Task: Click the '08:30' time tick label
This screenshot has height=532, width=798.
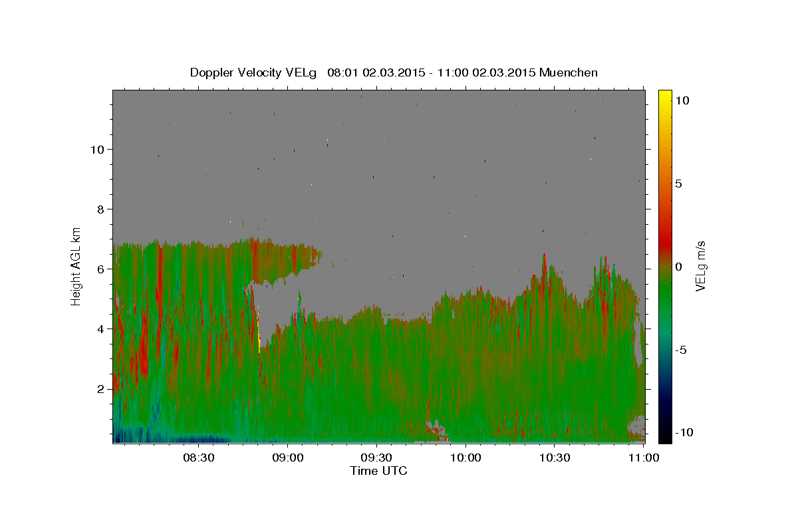Action: [198, 458]
